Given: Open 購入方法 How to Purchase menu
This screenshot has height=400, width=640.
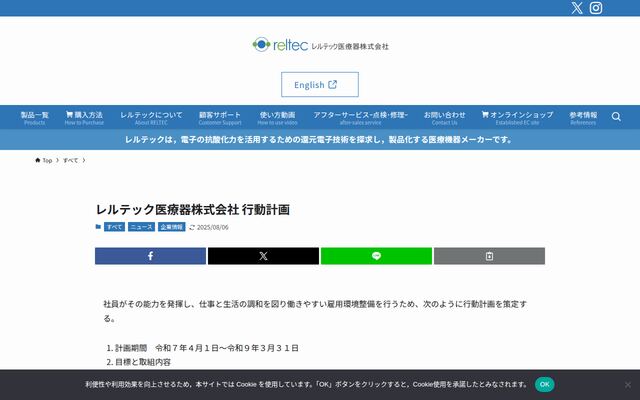Looking at the screenshot, I should (x=84, y=118).
